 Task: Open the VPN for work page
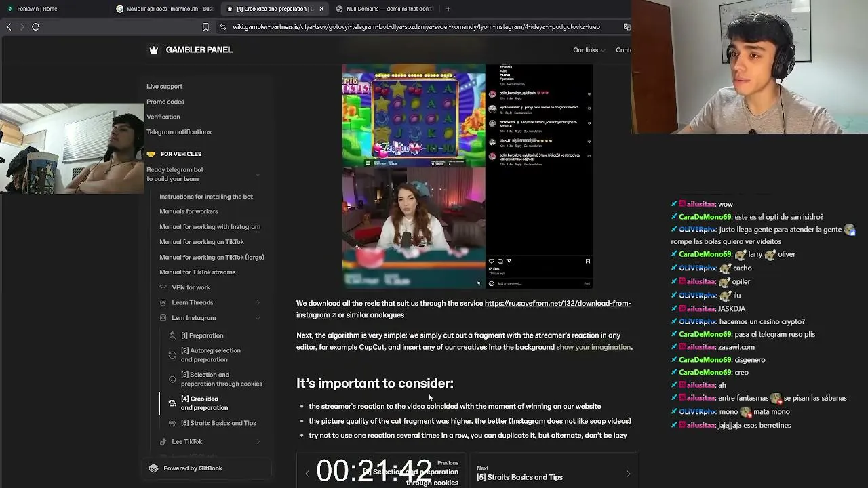(191, 287)
